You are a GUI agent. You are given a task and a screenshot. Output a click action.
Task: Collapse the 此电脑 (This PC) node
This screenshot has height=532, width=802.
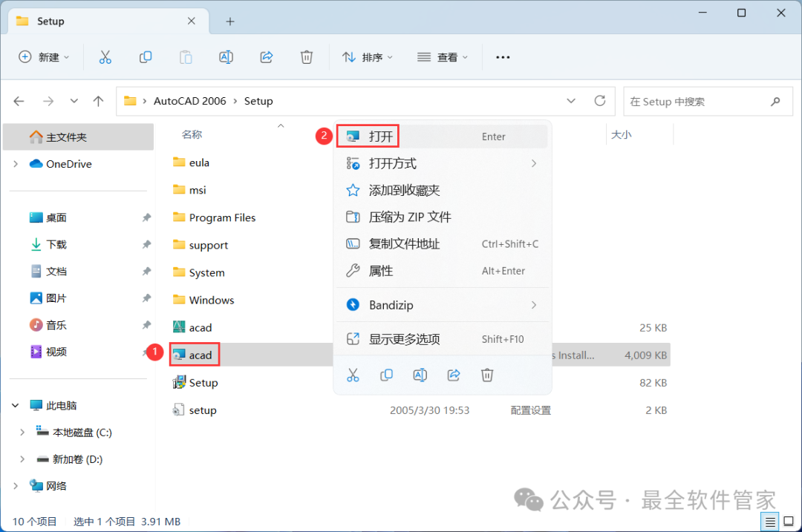(16, 406)
